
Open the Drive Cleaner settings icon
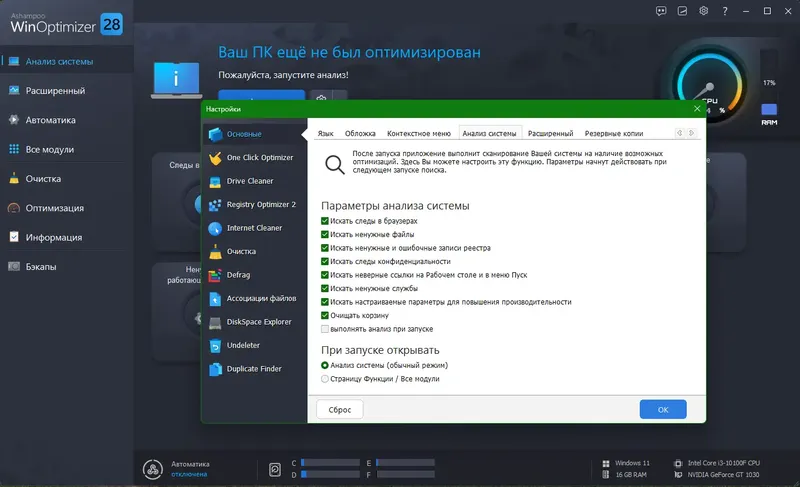[x=215, y=182]
